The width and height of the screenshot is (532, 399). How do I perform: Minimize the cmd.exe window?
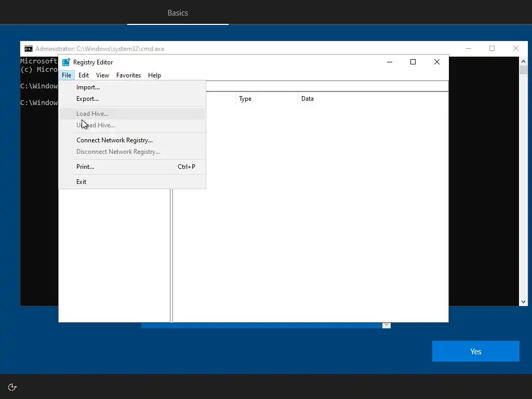pos(469,48)
